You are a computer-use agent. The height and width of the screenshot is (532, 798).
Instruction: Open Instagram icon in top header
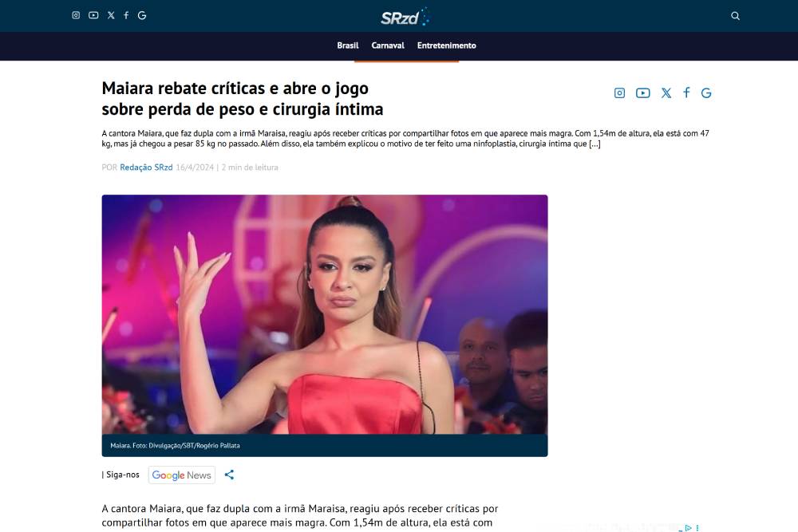coord(76,15)
